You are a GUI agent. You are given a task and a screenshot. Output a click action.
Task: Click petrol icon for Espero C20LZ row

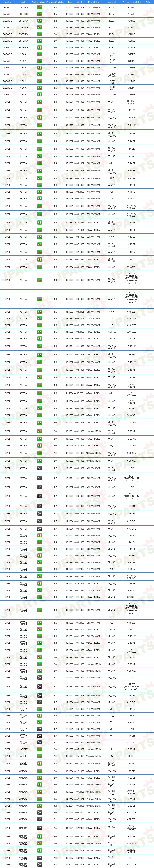tap(39, 34)
